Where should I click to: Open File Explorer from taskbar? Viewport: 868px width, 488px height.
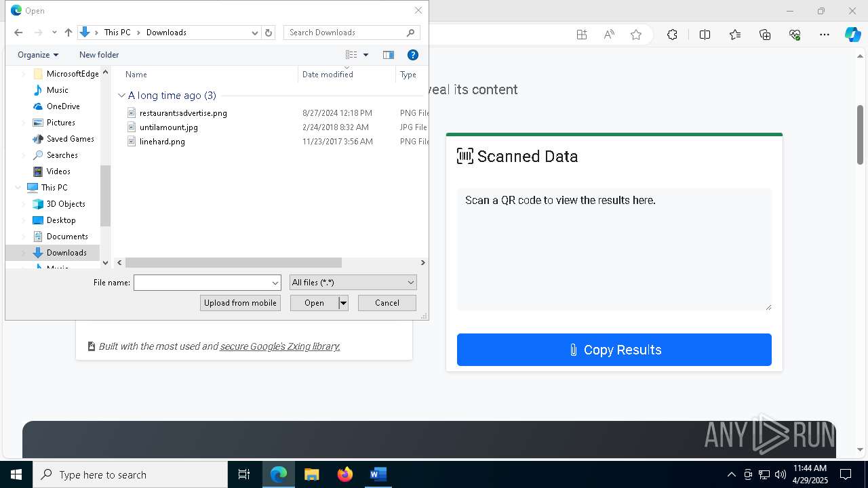pyautogui.click(x=311, y=474)
